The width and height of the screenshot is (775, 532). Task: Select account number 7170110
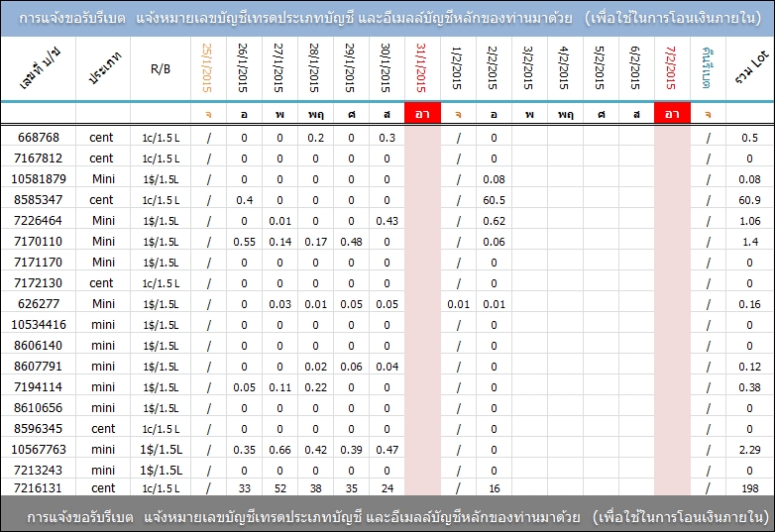(x=39, y=241)
